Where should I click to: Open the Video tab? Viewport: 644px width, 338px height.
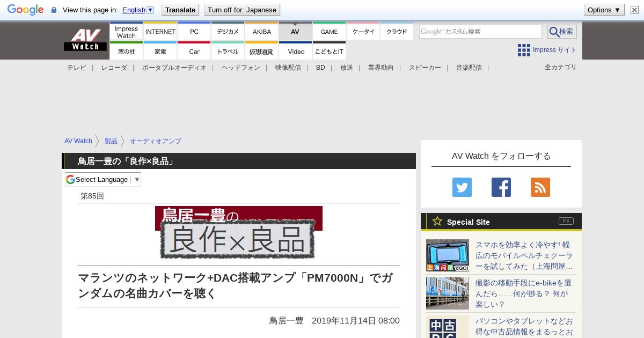click(296, 51)
